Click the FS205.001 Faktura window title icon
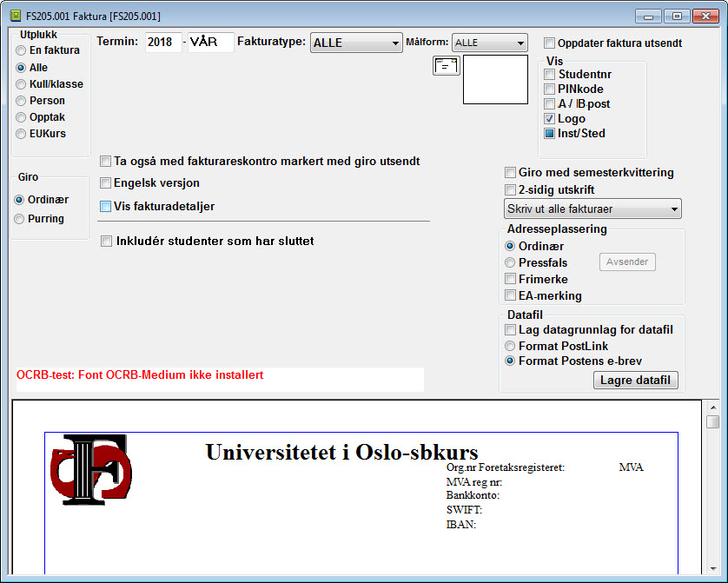The image size is (728, 583). click(16, 16)
